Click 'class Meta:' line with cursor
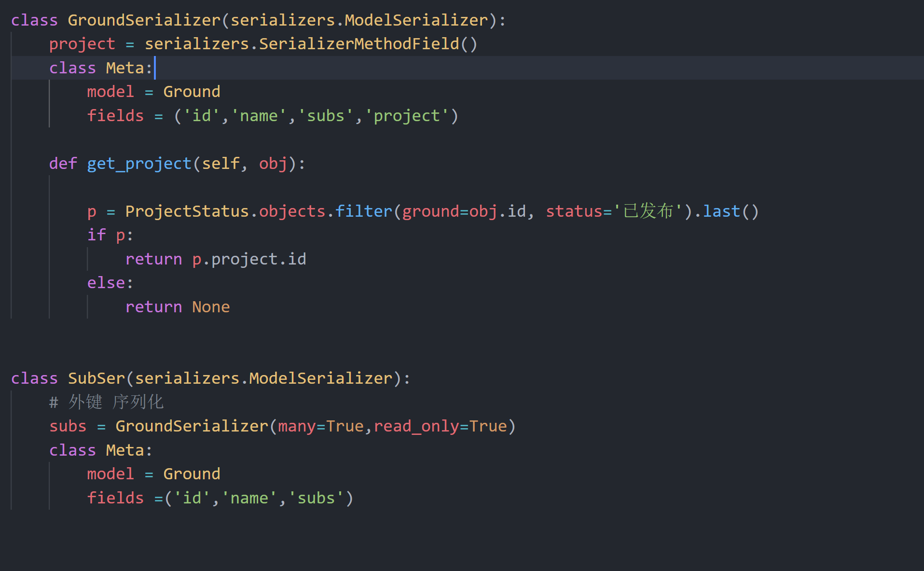This screenshot has height=571, width=924. point(101,68)
